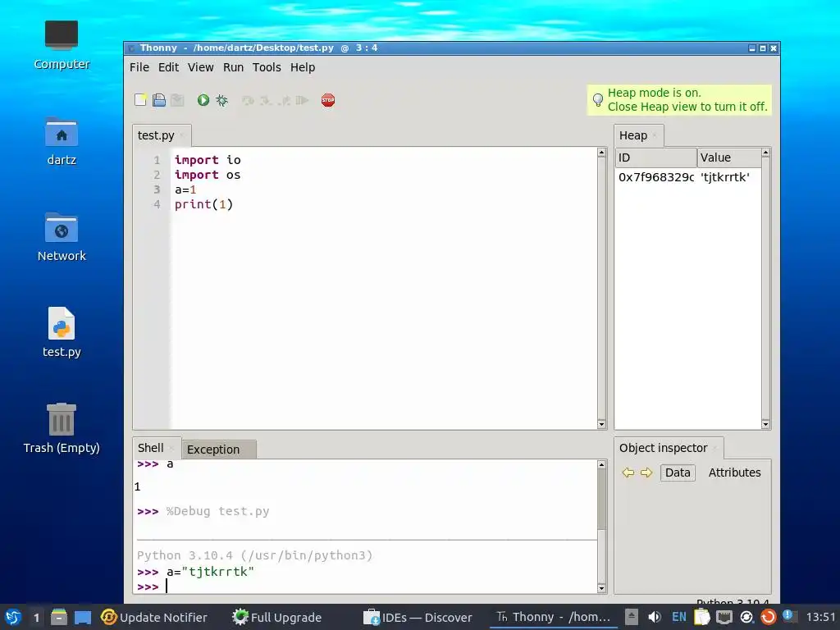Viewport: 840px width, 630px height.
Task: Open the volume control tray icon
Action: 654,617
